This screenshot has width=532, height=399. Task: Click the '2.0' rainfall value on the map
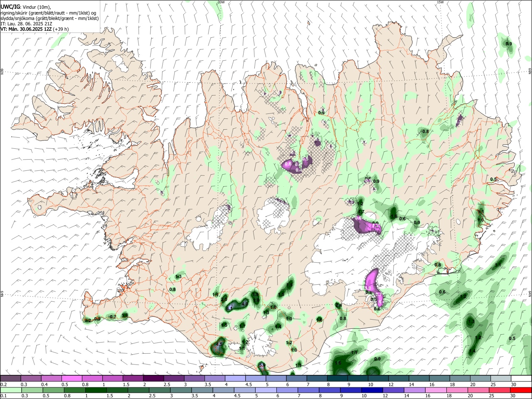tap(224, 299)
